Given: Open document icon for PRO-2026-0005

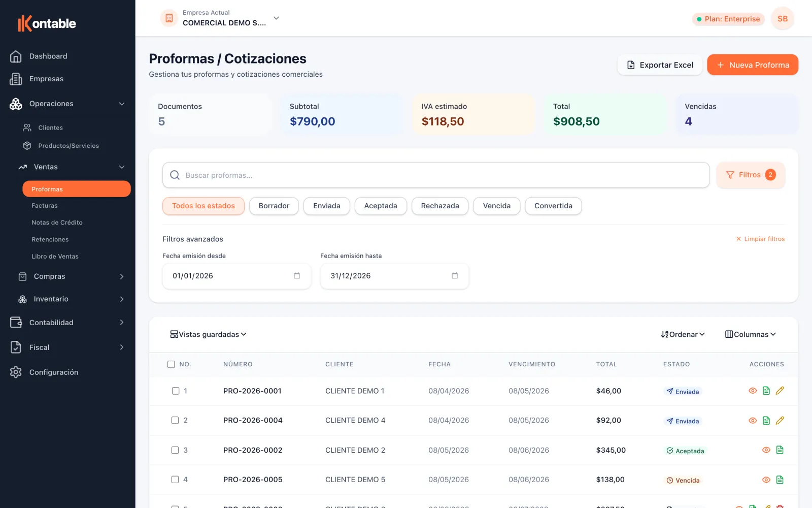Looking at the screenshot, I should coord(780,480).
